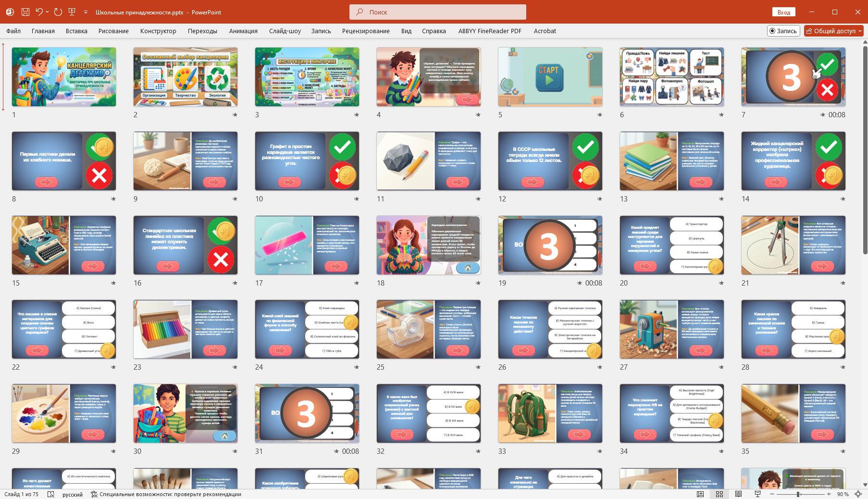The height and width of the screenshot is (499, 868).
Task: Select slide 23 thumbnail with colored pencils box
Action: pyautogui.click(x=186, y=329)
